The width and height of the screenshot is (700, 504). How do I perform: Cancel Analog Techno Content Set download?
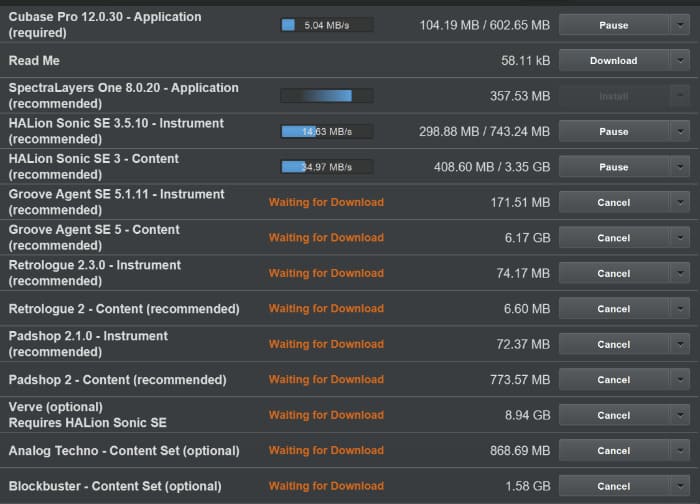614,450
